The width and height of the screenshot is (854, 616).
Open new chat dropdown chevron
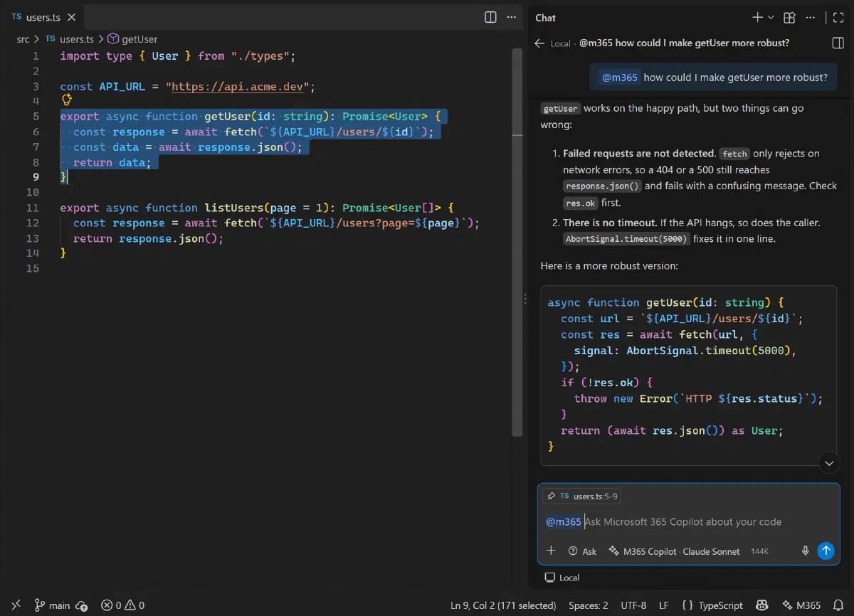[x=771, y=17]
